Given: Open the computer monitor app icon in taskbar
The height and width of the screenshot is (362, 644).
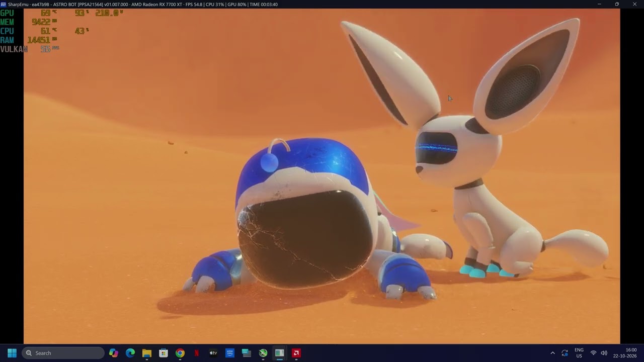Looking at the screenshot, I should pyautogui.click(x=247, y=353).
